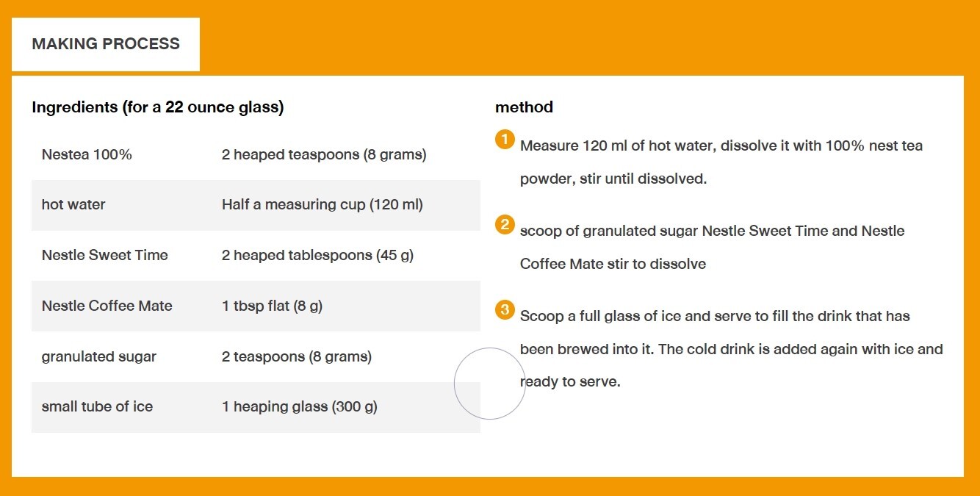Select the granulated sugar ingredient name
The height and width of the screenshot is (496, 980).
98,356
